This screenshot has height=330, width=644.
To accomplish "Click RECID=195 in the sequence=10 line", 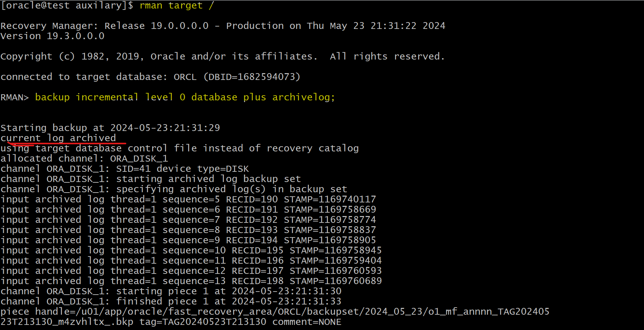I will 258,250.
